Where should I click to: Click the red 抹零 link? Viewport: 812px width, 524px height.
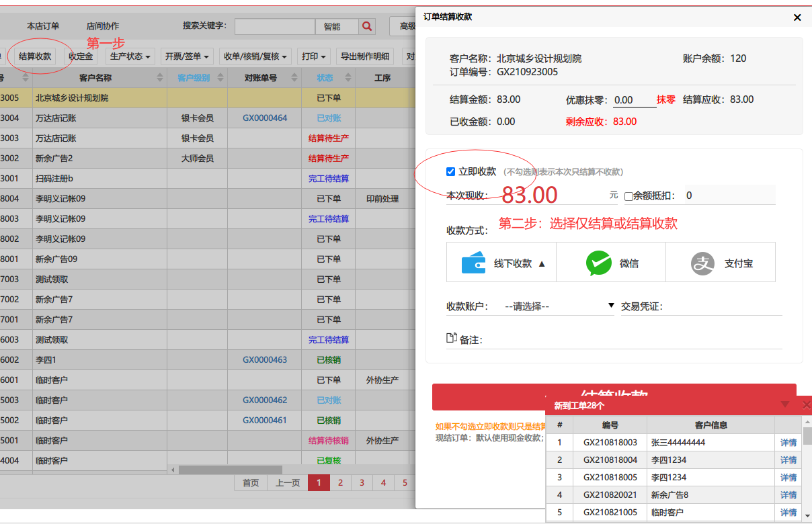pyautogui.click(x=666, y=99)
